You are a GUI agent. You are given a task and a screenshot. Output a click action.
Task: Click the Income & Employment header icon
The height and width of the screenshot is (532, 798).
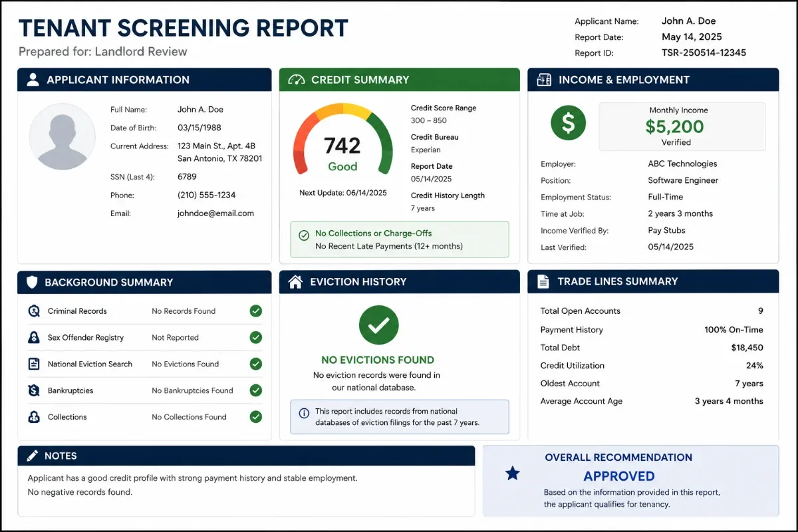(x=544, y=80)
